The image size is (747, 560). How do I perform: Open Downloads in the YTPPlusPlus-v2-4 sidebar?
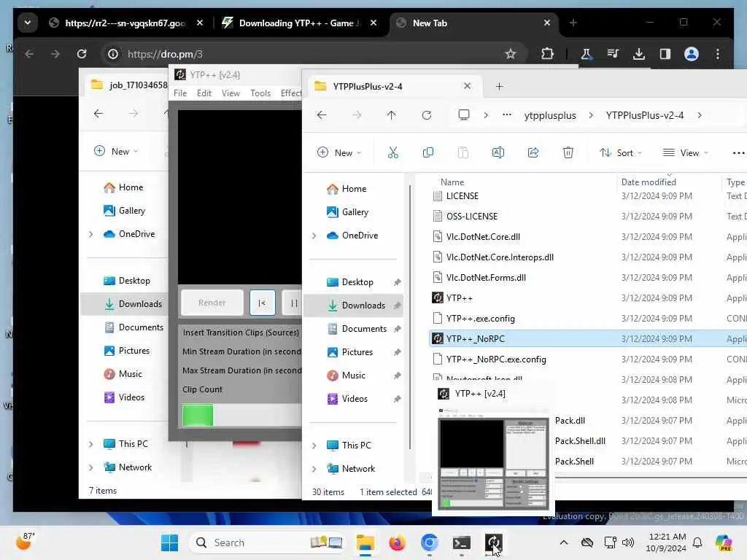pos(354,306)
